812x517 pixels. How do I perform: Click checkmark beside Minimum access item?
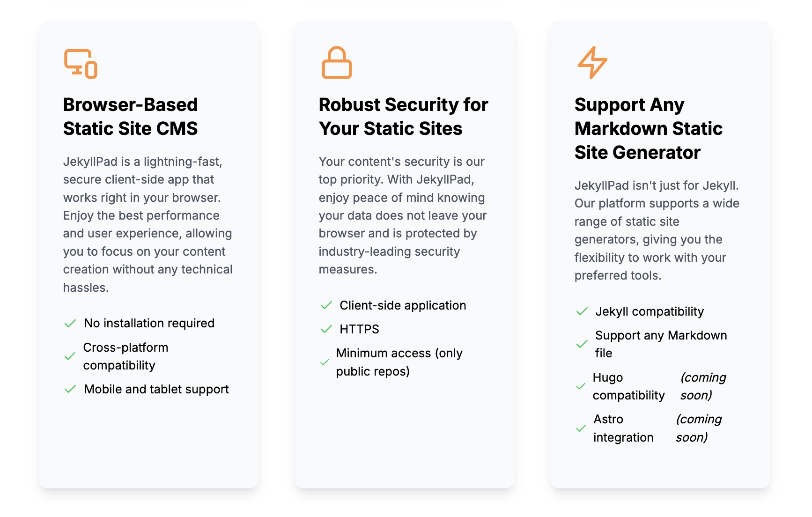[325, 362]
